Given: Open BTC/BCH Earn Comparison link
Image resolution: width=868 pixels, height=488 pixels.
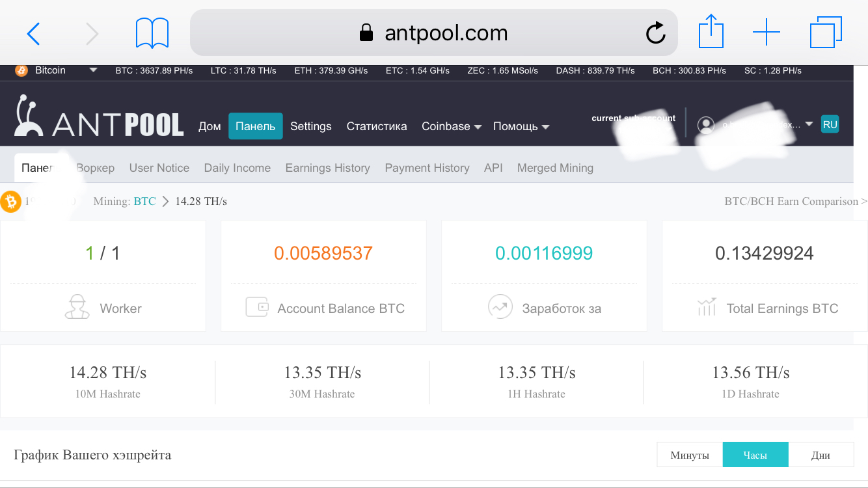Looking at the screenshot, I should click(796, 202).
